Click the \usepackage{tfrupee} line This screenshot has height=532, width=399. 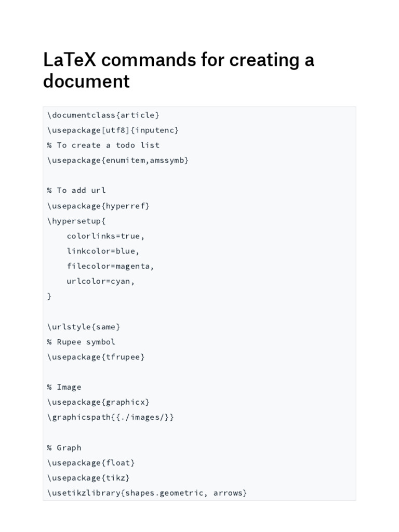pyautogui.click(x=96, y=357)
